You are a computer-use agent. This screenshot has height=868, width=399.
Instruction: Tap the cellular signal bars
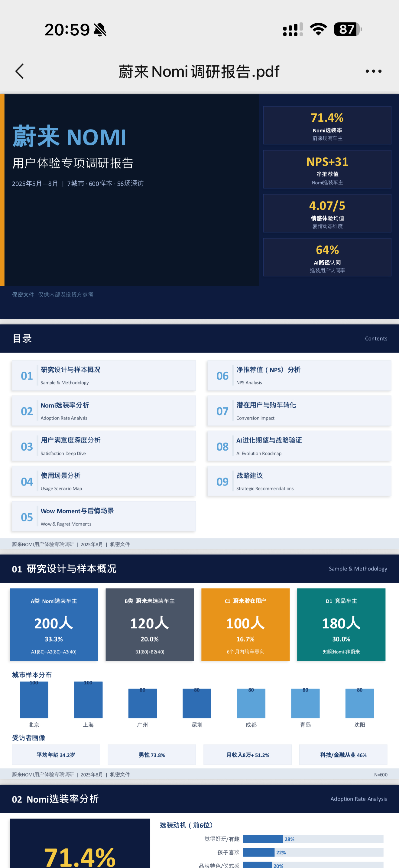[x=293, y=29]
